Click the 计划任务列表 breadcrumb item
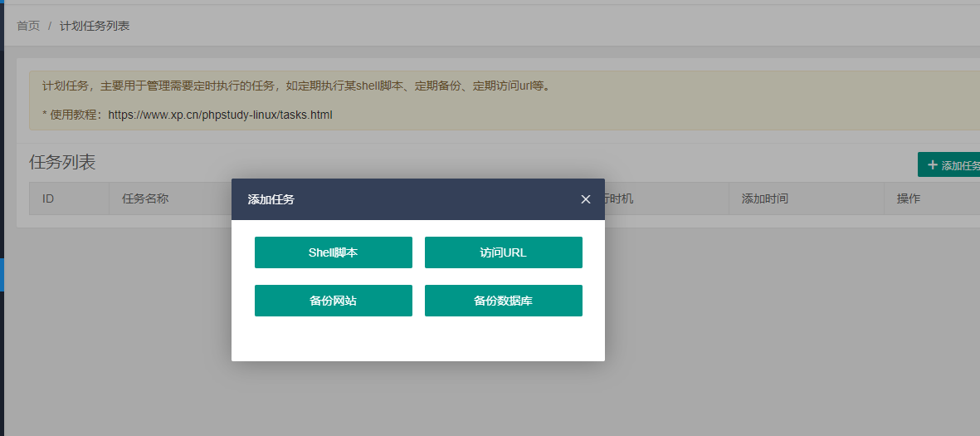This screenshot has height=436, width=980. 95,26
